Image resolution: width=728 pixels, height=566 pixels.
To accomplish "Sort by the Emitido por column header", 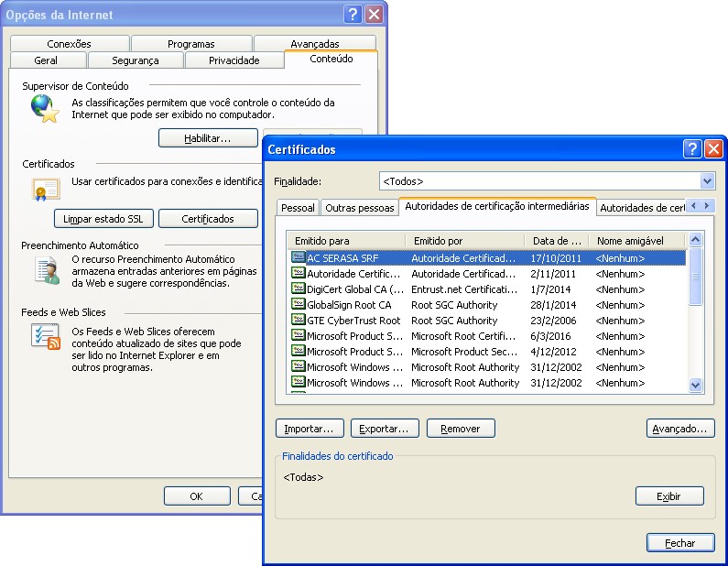I will click(465, 241).
